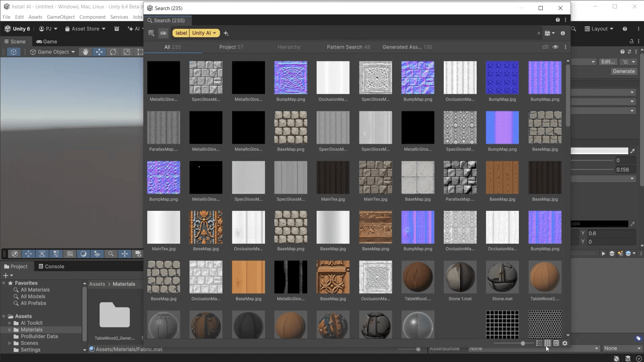The image size is (644, 362).
Task: Switch to the Project results tab
Action: click(x=231, y=47)
